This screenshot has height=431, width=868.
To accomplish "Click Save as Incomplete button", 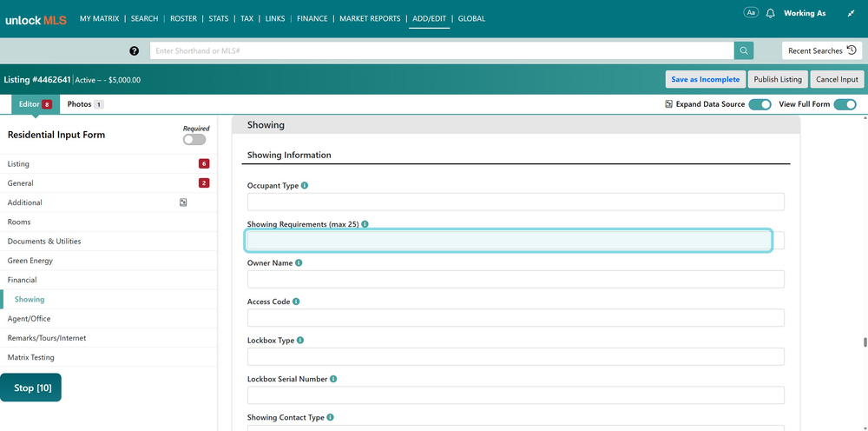I will pos(705,79).
